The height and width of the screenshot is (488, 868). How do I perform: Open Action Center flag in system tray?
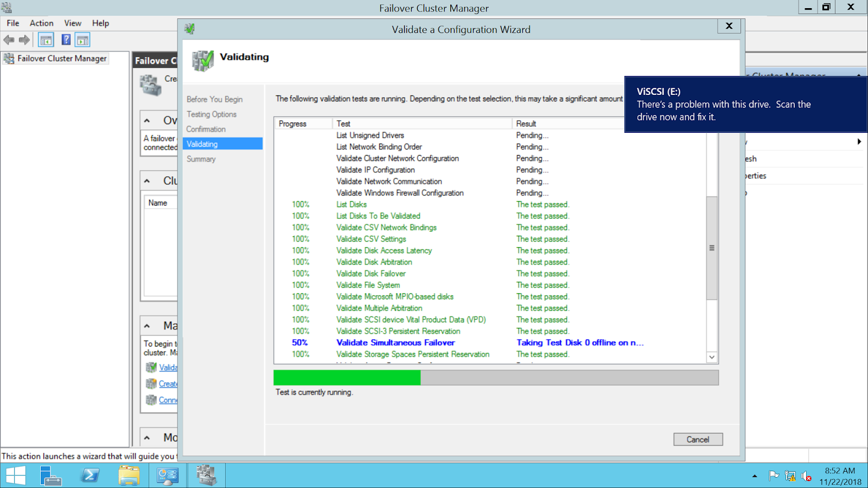click(x=774, y=476)
